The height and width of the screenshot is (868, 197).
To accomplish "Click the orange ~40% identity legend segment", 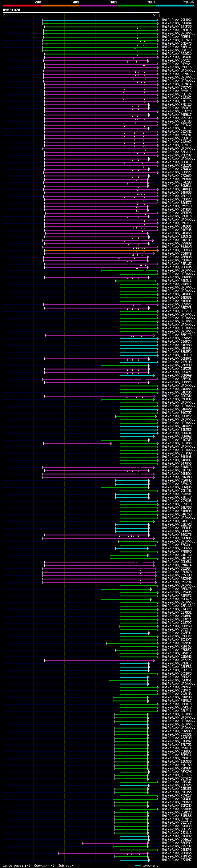I will (60, 6).
